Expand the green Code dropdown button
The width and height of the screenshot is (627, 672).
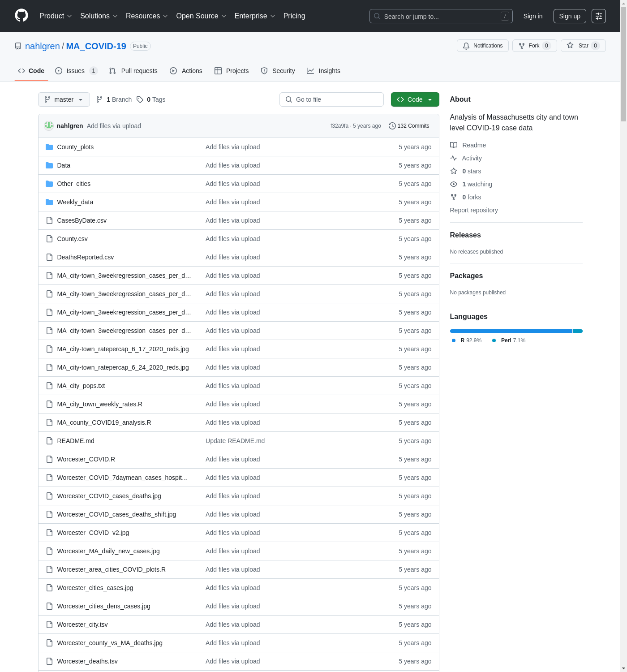[x=415, y=99]
